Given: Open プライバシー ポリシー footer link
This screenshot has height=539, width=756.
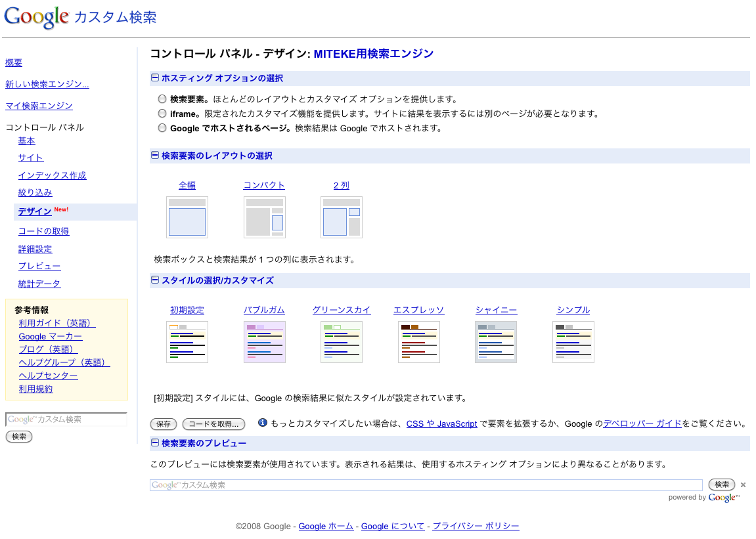Looking at the screenshot, I should 476,527.
